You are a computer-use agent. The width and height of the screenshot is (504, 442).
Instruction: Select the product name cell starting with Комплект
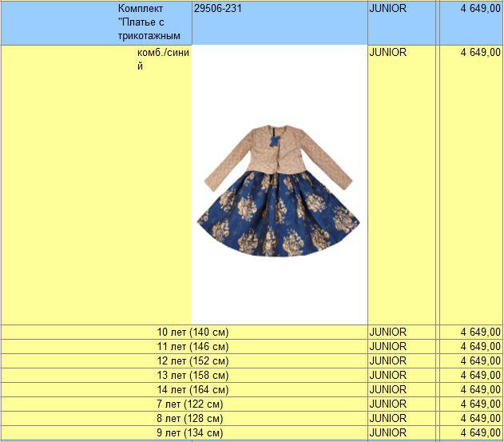(149, 22)
